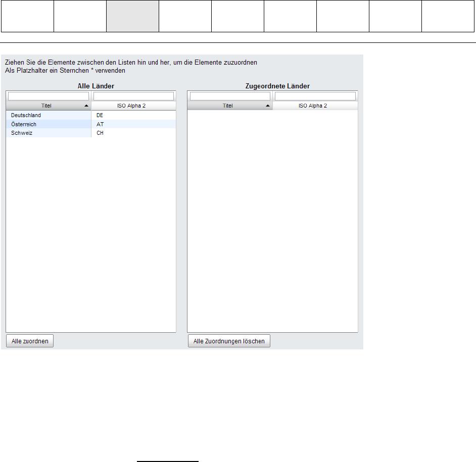Focus ISO Alpha 2 filter in Zugeordnete Länder
The image size is (476, 462).
(315, 96)
